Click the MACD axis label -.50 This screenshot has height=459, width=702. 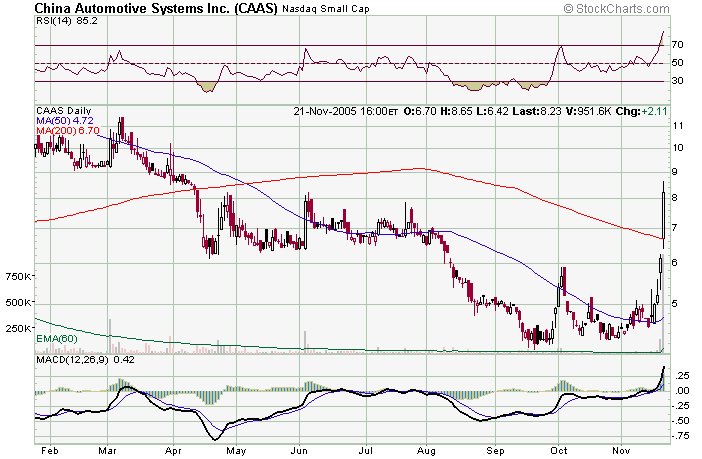[x=681, y=421]
